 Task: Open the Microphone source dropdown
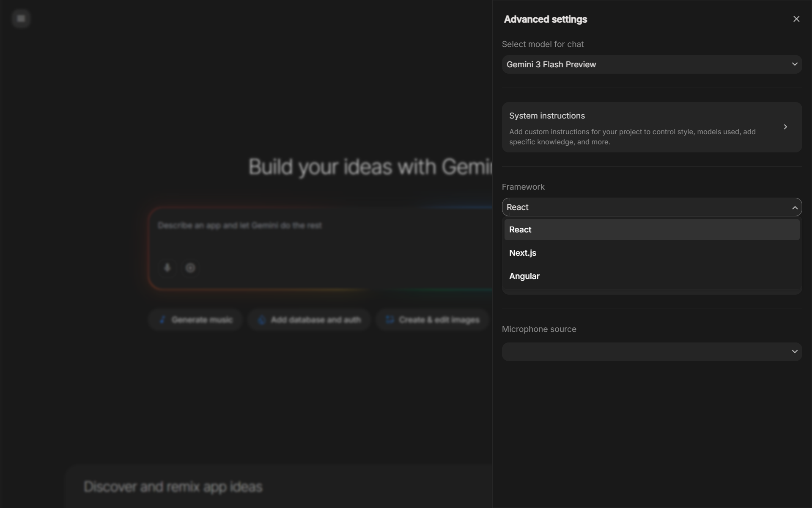pos(652,352)
